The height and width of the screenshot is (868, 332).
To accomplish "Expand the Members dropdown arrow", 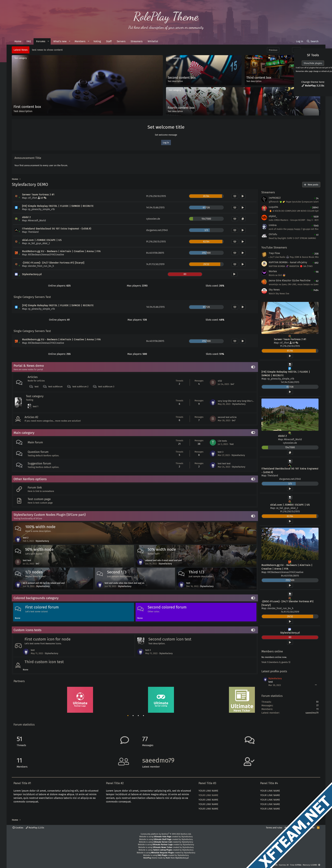I will click(x=88, y=41).
